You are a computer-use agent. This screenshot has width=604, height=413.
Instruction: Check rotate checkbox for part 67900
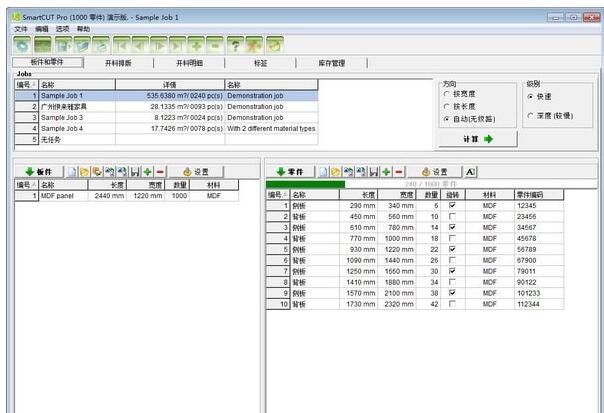coord(453,260)
